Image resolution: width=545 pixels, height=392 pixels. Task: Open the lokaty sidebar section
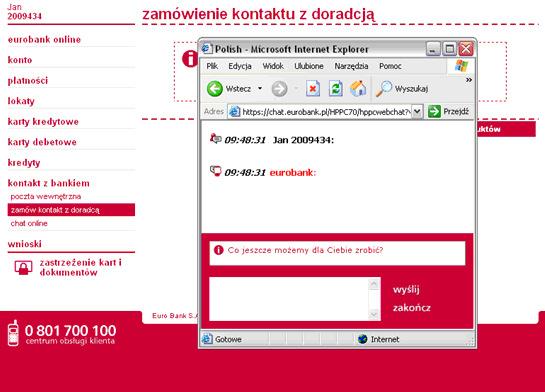(21, 101)
